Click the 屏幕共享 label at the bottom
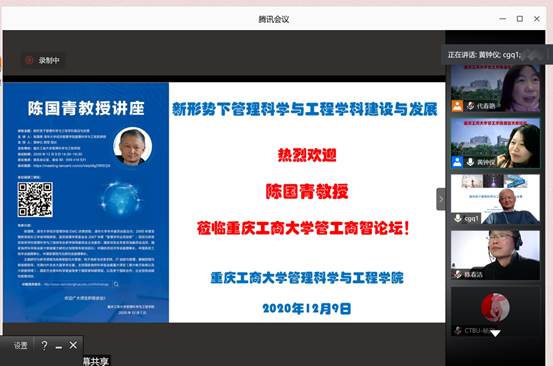This screenshot has width=553, height=366. [x=96, y=361]
